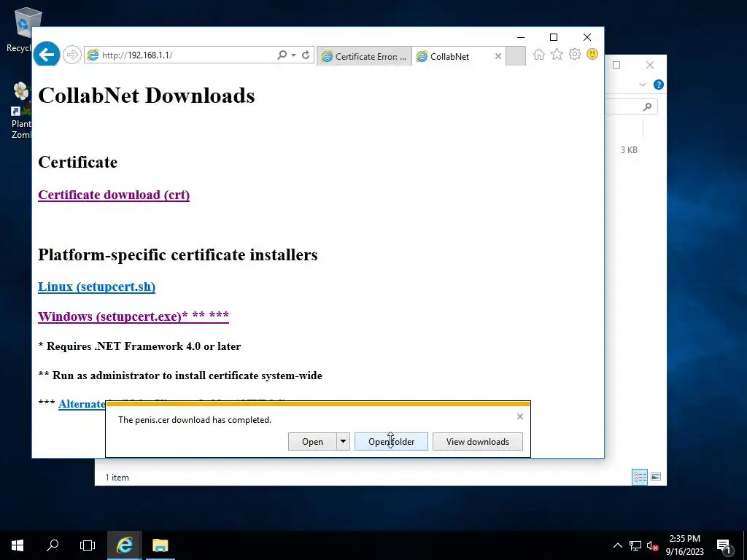Dismiss the download completed notification
747x560 pixels.
point(519,416)
